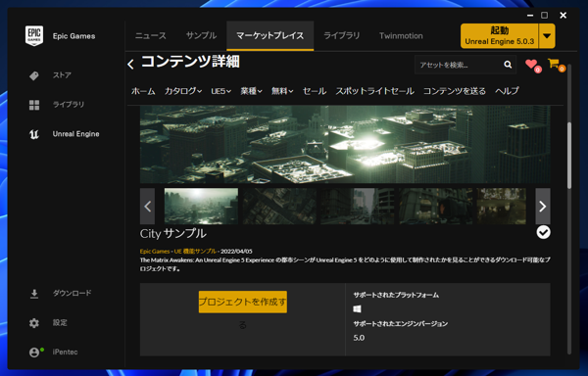Show previous thumbnails with left arrow
The image size is (588, 376).
click(147, 207)
